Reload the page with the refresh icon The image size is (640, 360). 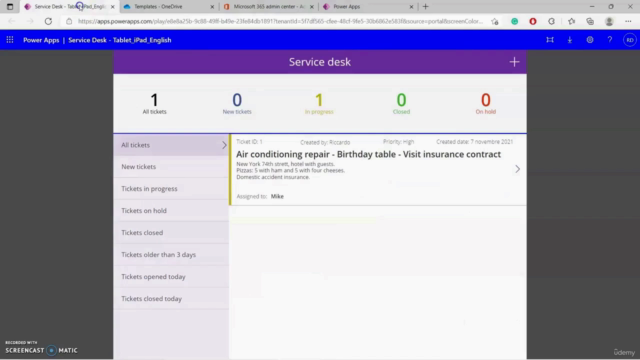pos(48,21)
